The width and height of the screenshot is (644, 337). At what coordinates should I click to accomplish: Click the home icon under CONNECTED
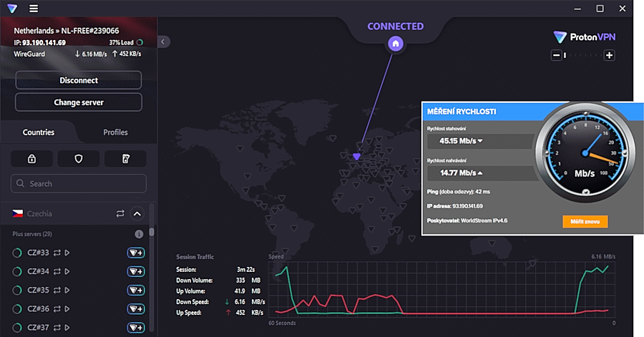point(396,44)
